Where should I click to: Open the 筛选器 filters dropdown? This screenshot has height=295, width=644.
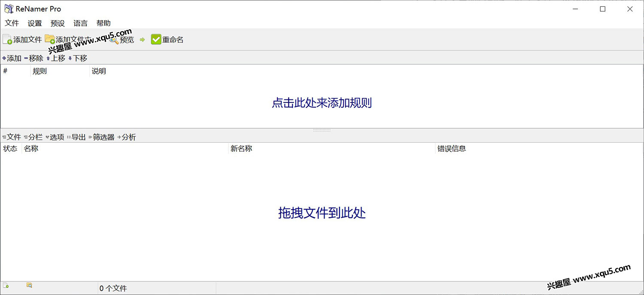click(101, 137)
